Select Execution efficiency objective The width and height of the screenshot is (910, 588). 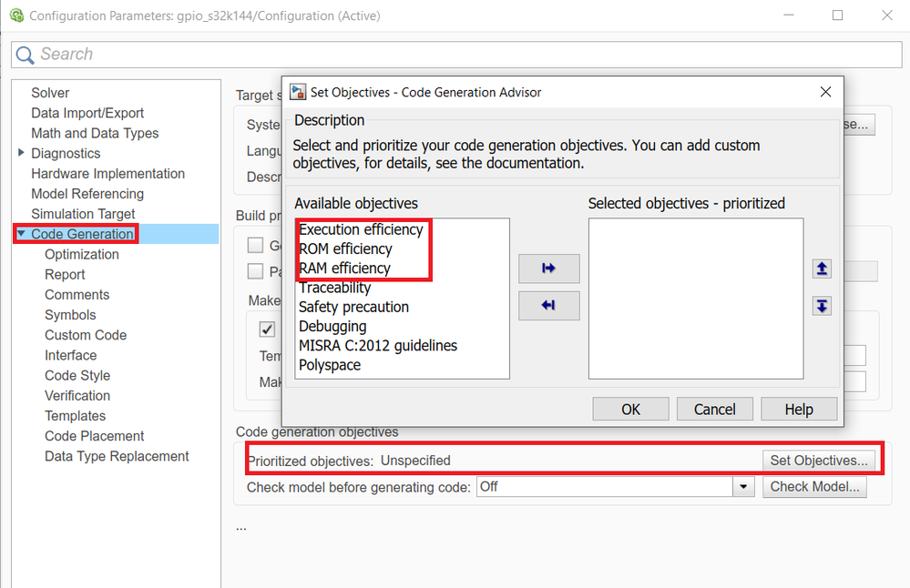pyautogui.click(x=361, y=229)
